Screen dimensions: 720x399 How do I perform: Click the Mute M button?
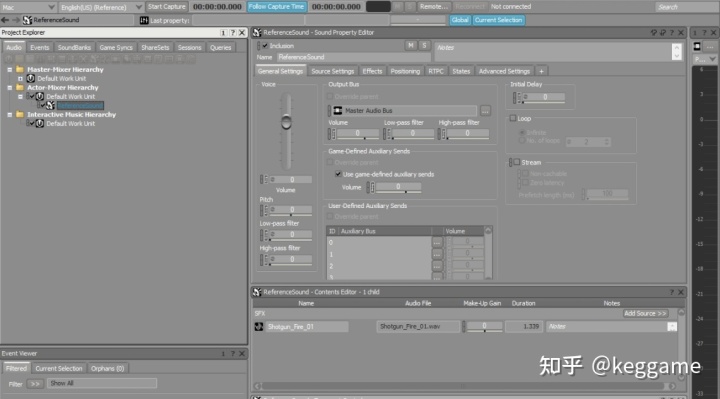point(411,45)
